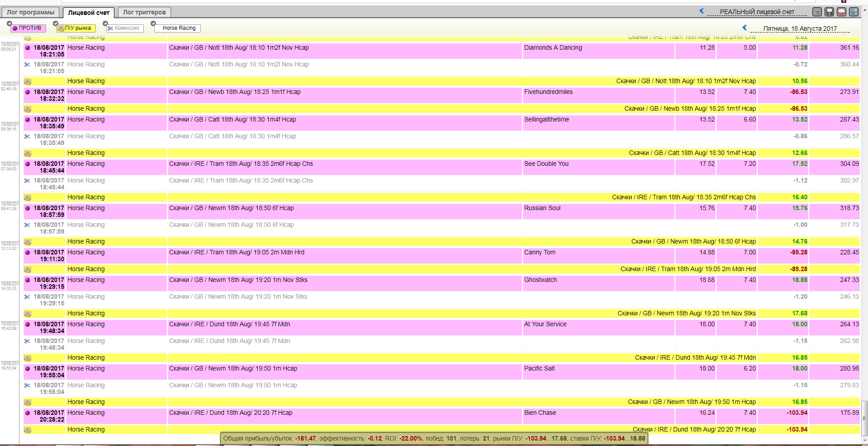
Task: Click the blue down-arrow scroll icon
Action: (854, 12)
